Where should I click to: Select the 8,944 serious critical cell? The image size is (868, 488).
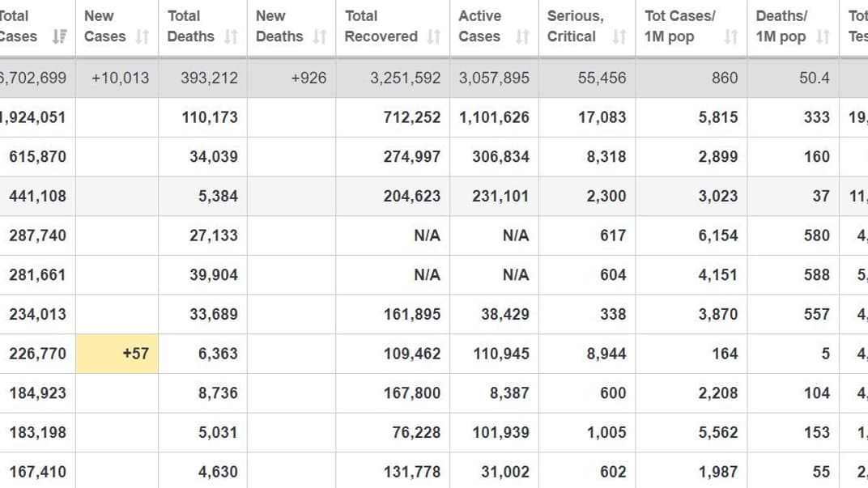coord(606,354)
